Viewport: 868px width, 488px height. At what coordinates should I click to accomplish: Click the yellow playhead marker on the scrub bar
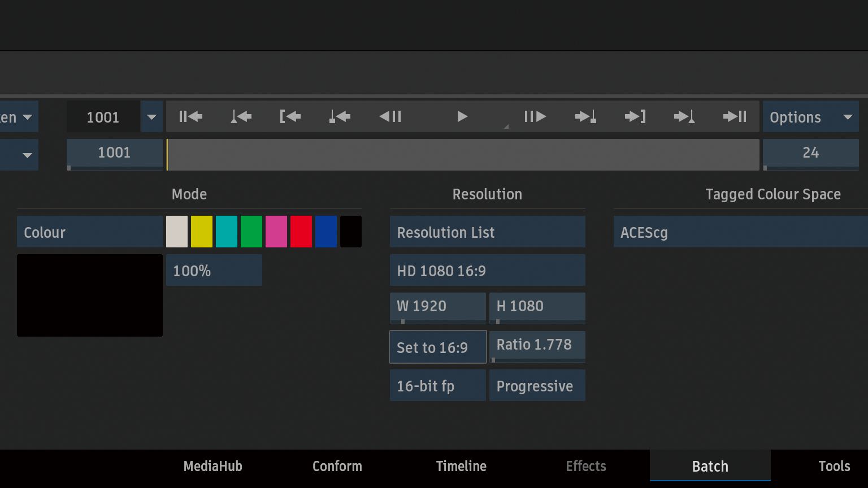pyautogui.click(x=167, y=155)
